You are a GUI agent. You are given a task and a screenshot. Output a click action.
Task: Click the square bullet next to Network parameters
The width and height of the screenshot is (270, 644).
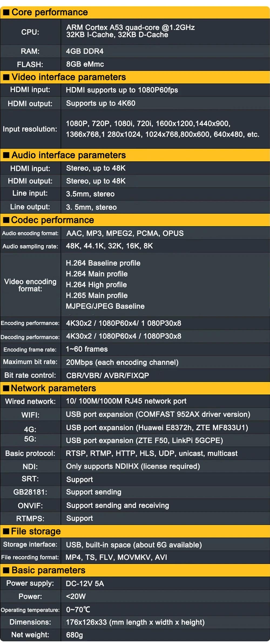click(x=6, y=388)
